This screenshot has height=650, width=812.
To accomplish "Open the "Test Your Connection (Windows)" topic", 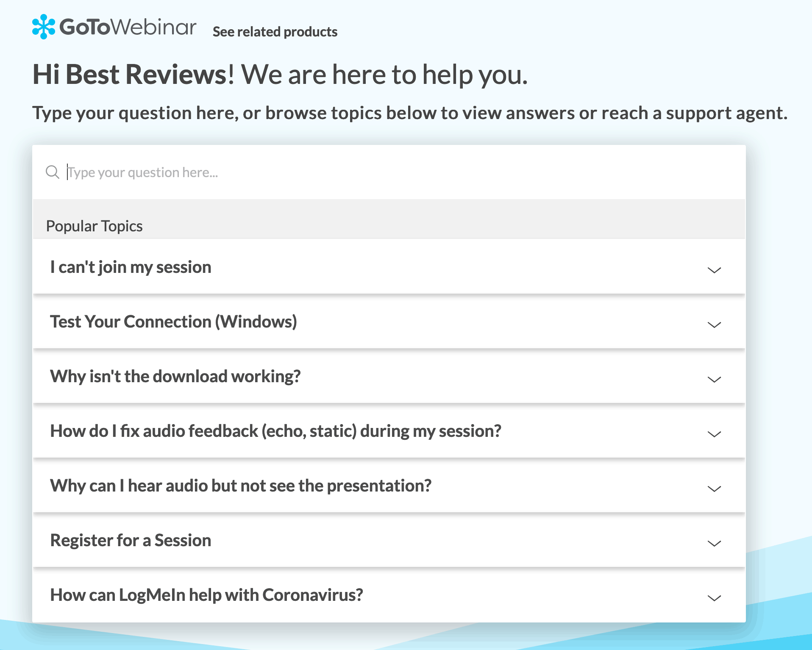I will [x=173, y=322].
